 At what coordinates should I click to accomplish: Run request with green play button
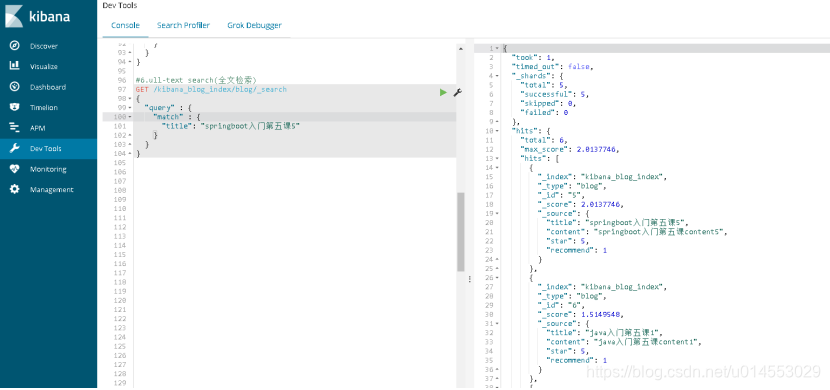pyautogui.click(x=443, y=93)
